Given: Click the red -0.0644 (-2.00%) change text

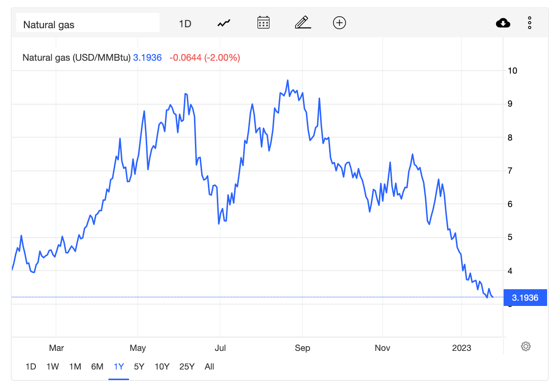Looking at the screenshot, I should [205, 57].
